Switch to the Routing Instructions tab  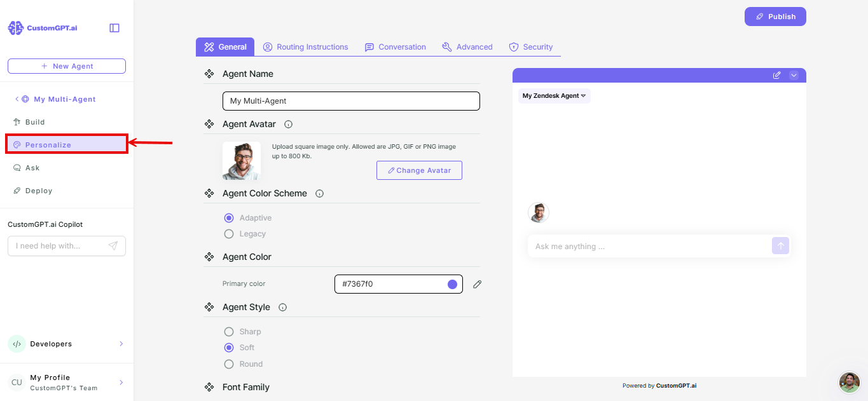pyautogui.click(x=306, y=47)
